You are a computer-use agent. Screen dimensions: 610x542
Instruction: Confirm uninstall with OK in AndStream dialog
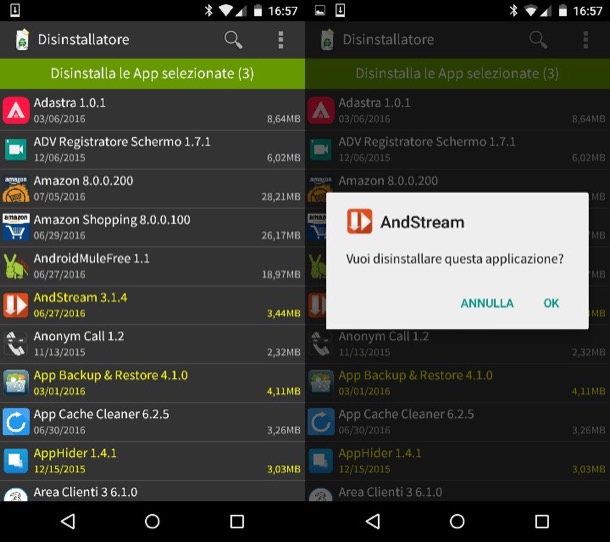tap(551, 303)
